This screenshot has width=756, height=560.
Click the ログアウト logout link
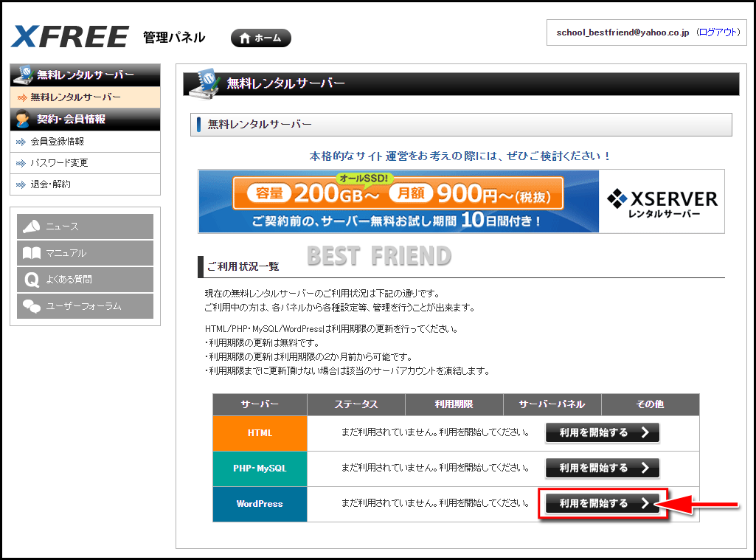coord(718,32)
